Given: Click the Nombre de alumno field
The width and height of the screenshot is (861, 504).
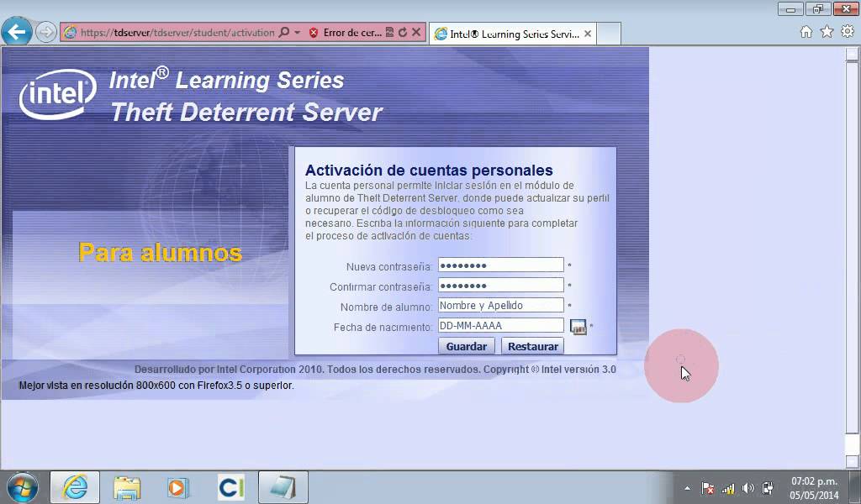Looking at the screenshot, I should (x=501, y=306).
